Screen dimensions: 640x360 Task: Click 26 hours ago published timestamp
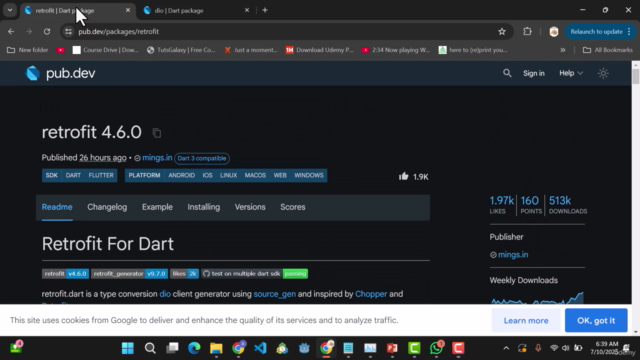[x=103, y=158]
